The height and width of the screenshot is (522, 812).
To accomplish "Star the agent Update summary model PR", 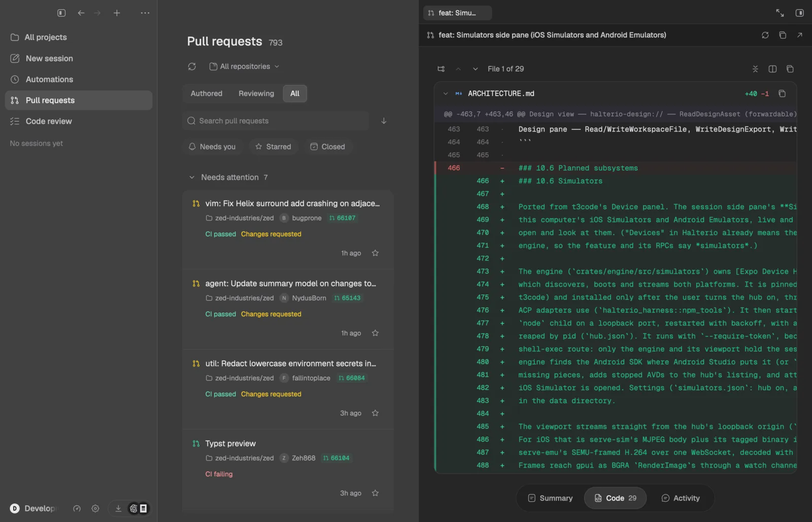I will point(375,333).
